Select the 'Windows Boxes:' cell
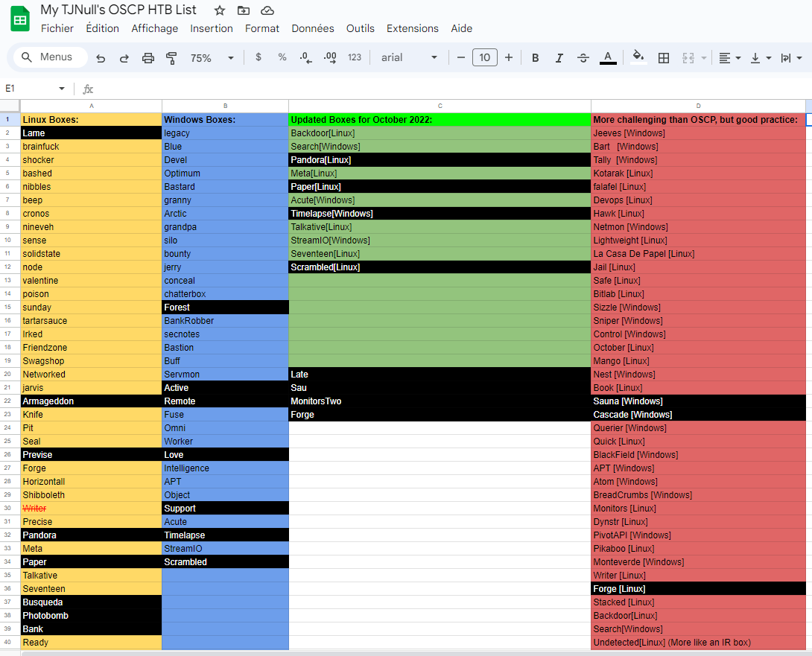The width and height of the screenshot is (812, 656). point(225,120)
